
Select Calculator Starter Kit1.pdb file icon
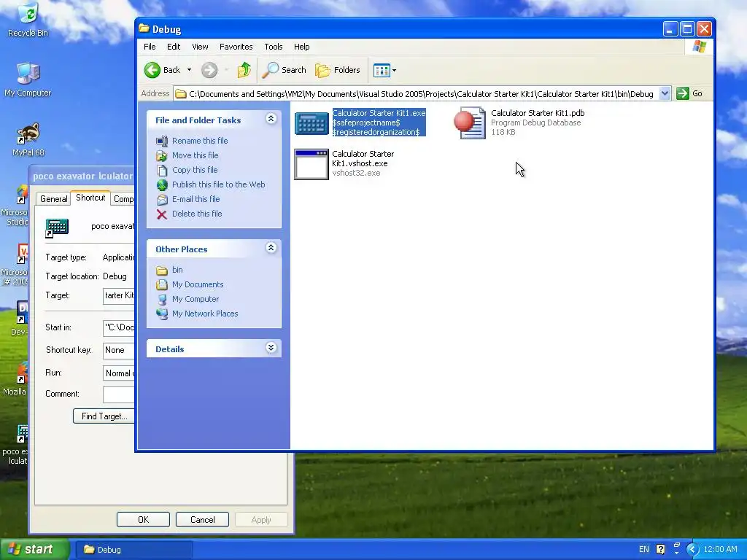point(470,122)
